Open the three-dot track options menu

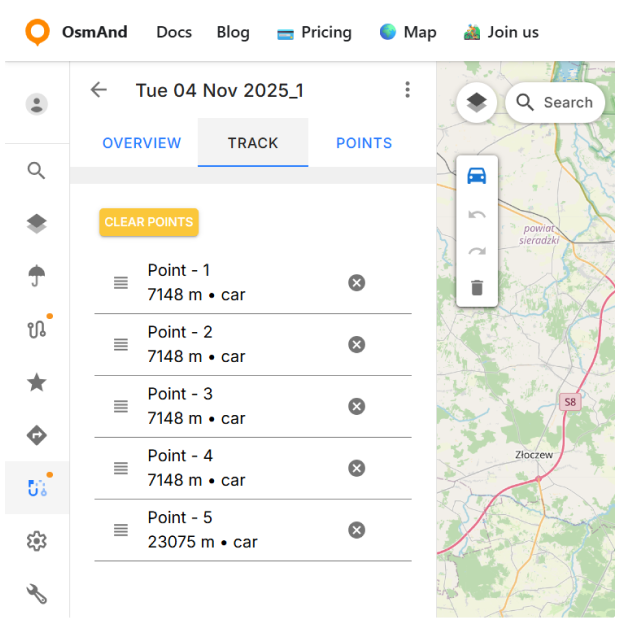pos(407,90)
